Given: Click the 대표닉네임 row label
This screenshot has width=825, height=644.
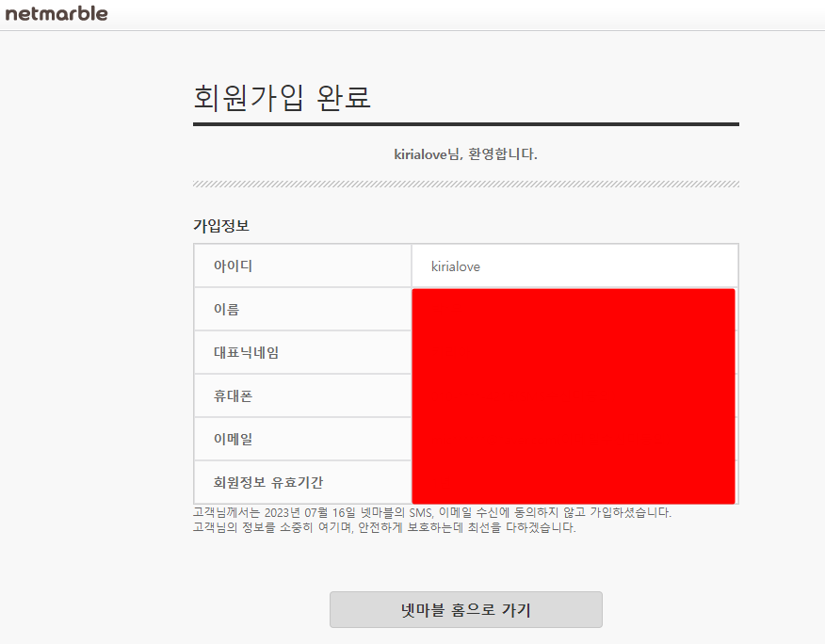Looking at the screenshot, I should click(x=246, y=352).
